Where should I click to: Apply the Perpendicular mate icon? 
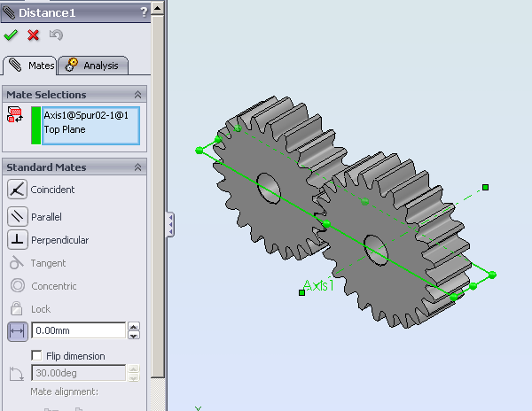pos(18,240)
